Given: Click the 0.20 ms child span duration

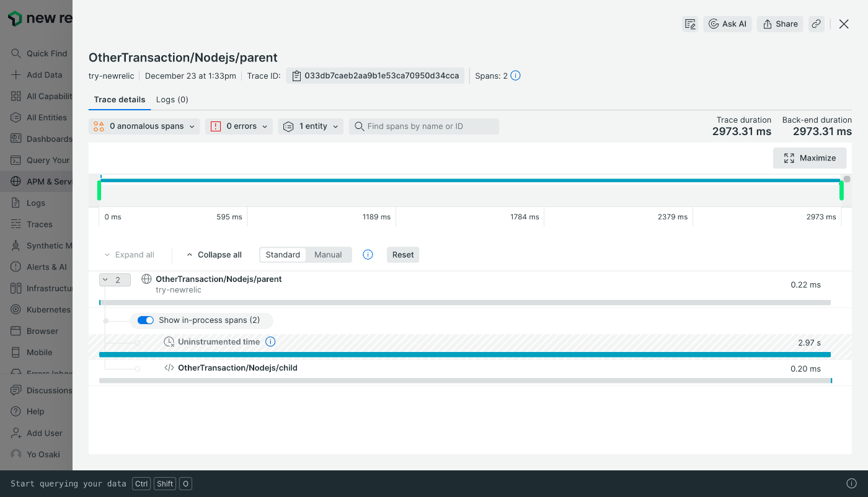Looking at the screenshot, I should click(x=805, y=369).
